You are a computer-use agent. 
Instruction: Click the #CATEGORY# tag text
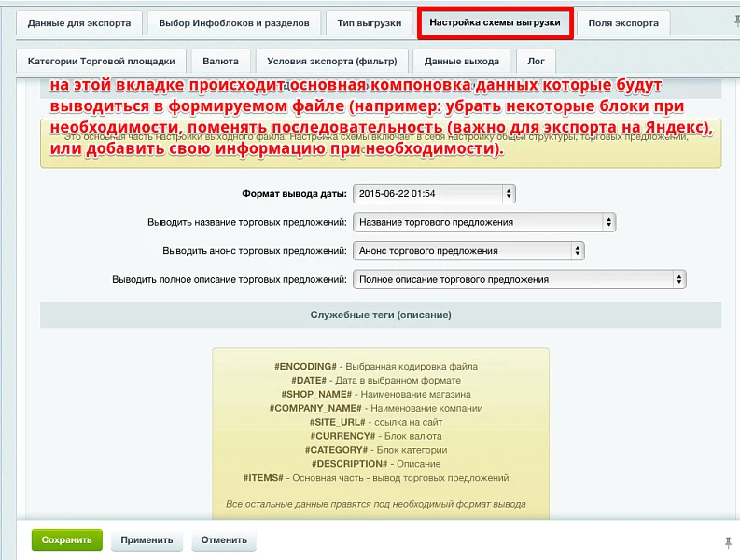click(x=336, y=450)
